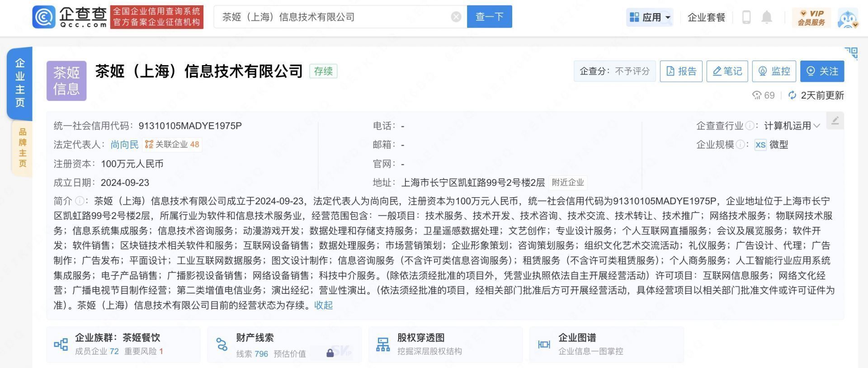
Task: Open the 企查分 score box
Action: tap(614, 71)
